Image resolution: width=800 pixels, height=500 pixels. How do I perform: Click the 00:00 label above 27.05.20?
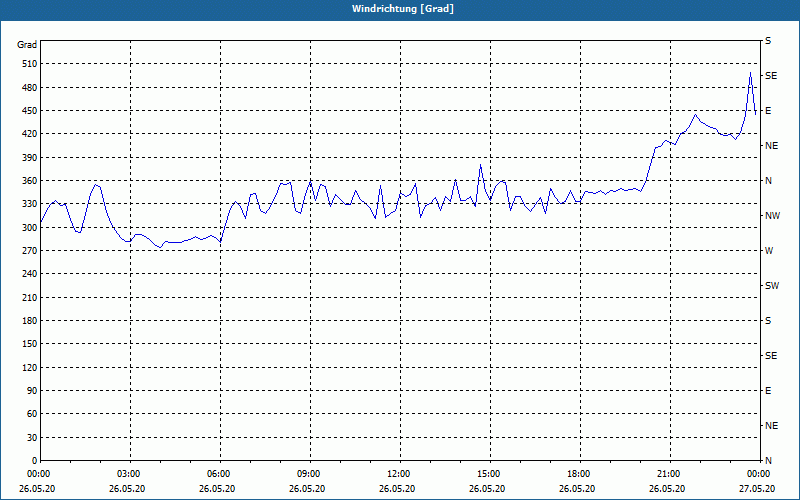point(759,474)
